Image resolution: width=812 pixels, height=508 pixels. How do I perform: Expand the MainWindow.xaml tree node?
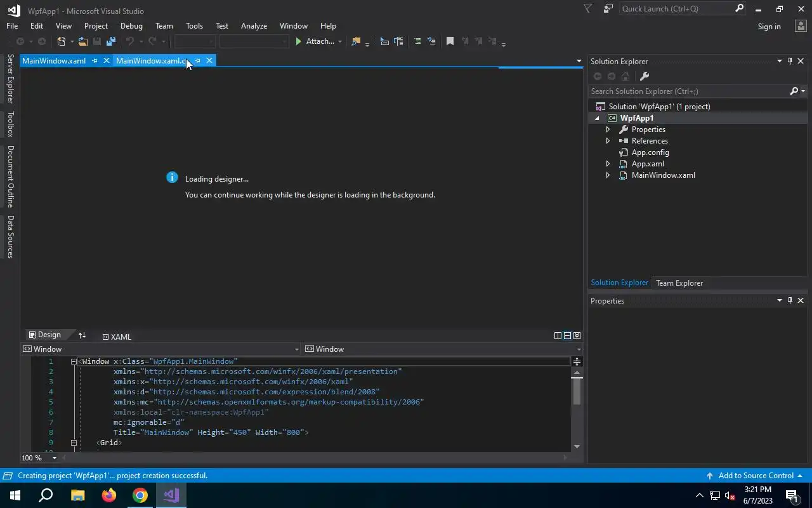click(608, 175)
